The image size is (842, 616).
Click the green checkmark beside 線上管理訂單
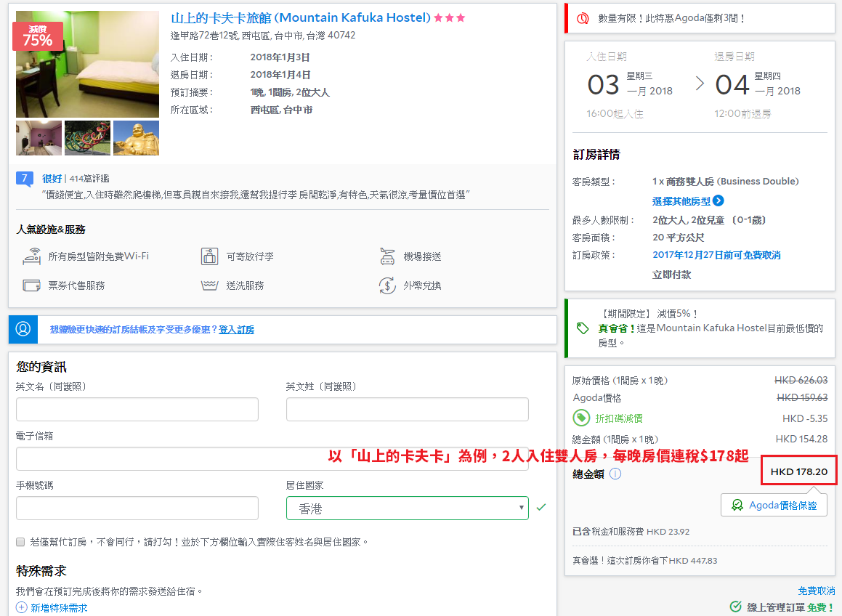click(x=736, y=607)
